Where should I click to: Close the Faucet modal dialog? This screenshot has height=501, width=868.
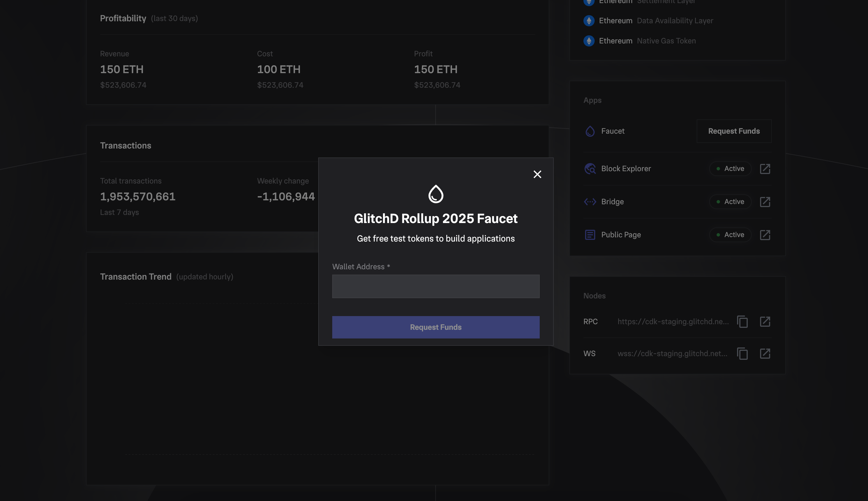pyautogui.click(x=537, y=175)
